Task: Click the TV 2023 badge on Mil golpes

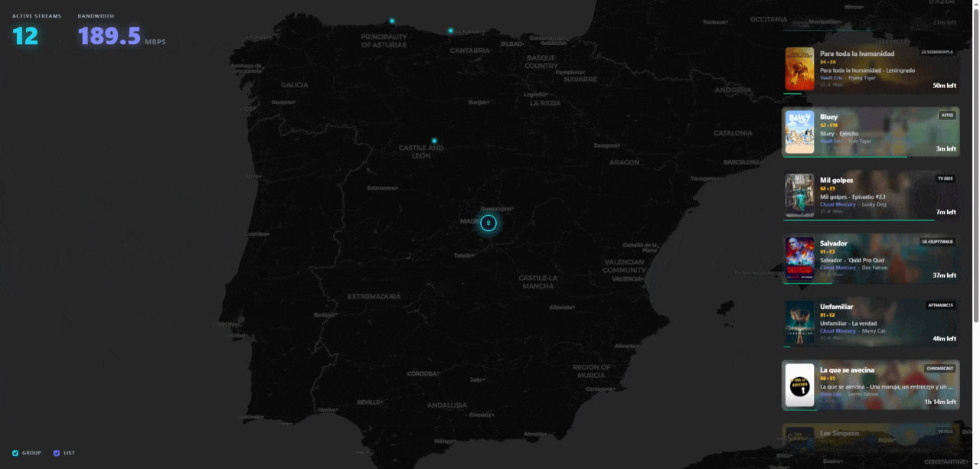Action: point(946,178)
